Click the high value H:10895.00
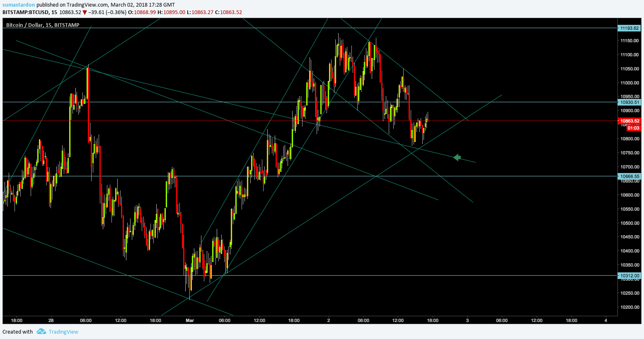Screen dimensions: 644x339 coord(171,12)
